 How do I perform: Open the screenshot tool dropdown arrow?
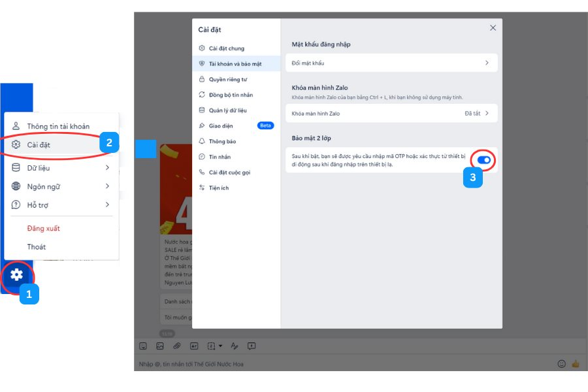[220, 346]
